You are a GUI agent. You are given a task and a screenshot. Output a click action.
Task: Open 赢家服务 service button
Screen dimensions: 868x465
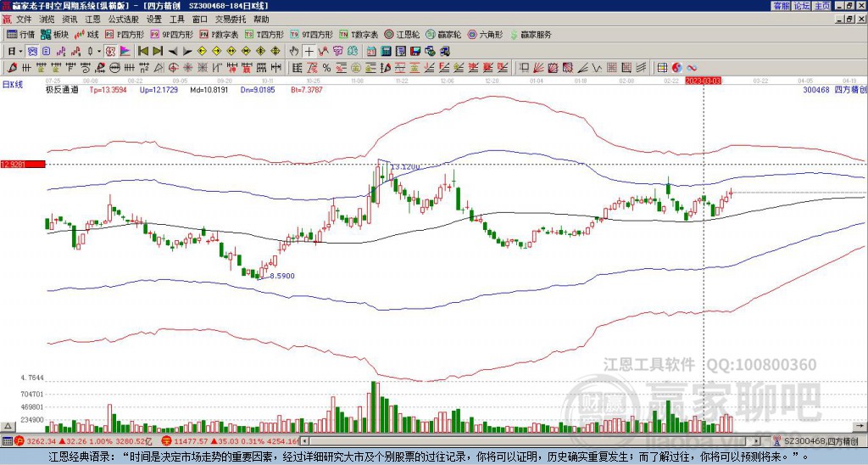pyautogui.click(x=531, y=34)
